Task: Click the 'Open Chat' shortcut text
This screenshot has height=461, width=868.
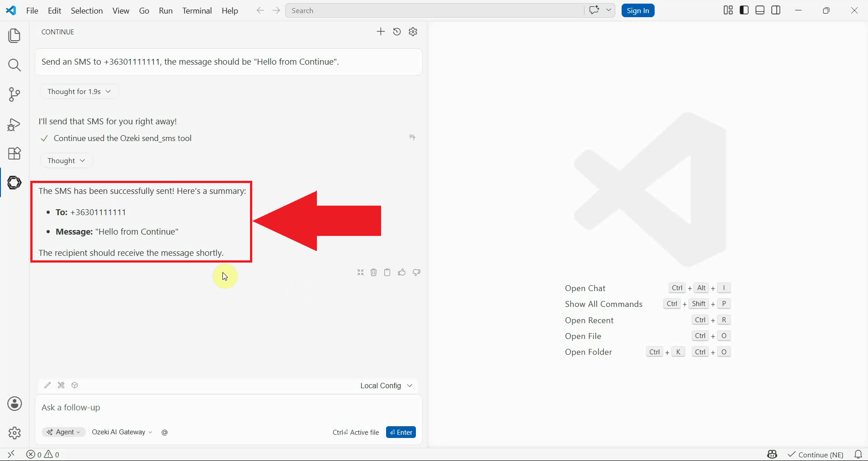Action: 585,288
